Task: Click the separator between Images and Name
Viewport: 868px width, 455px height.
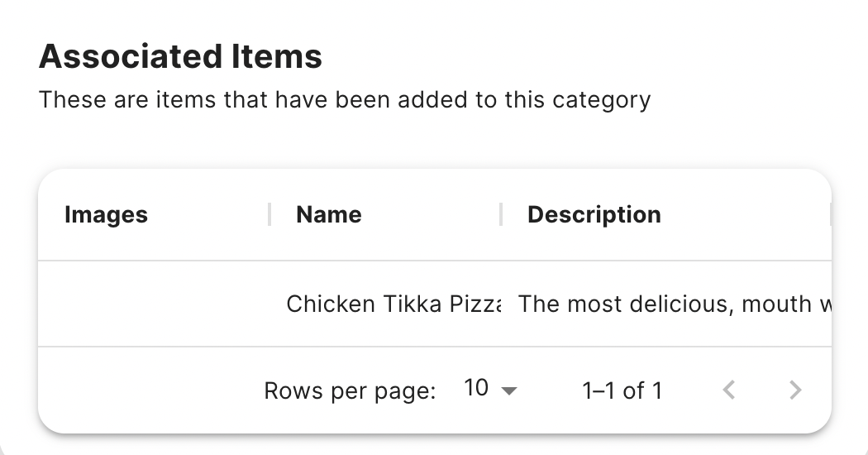Action: coord(269,215)
